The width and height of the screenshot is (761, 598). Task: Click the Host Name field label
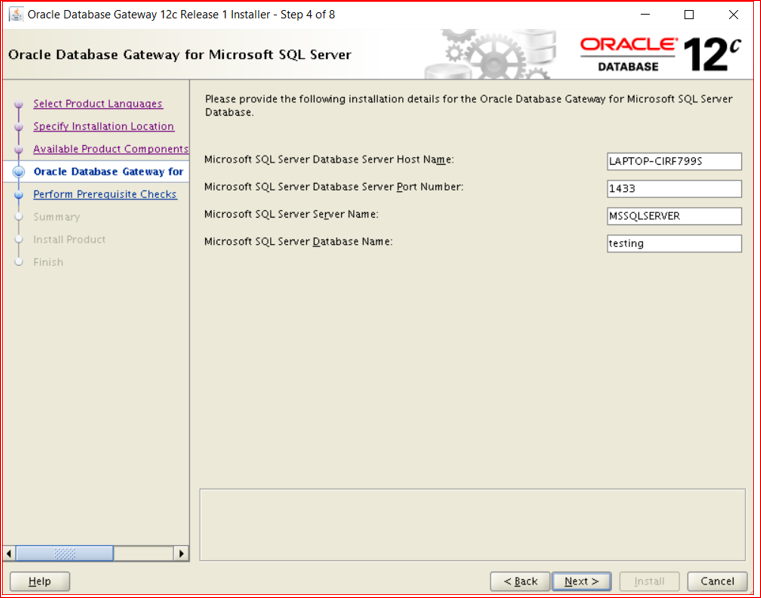[x=329, y=159]
